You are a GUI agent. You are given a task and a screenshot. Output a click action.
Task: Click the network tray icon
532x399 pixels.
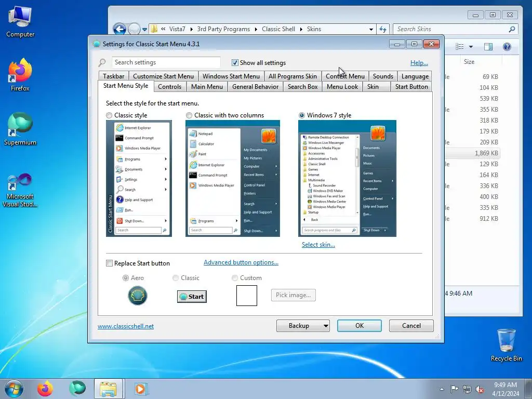tap(467, 389)
